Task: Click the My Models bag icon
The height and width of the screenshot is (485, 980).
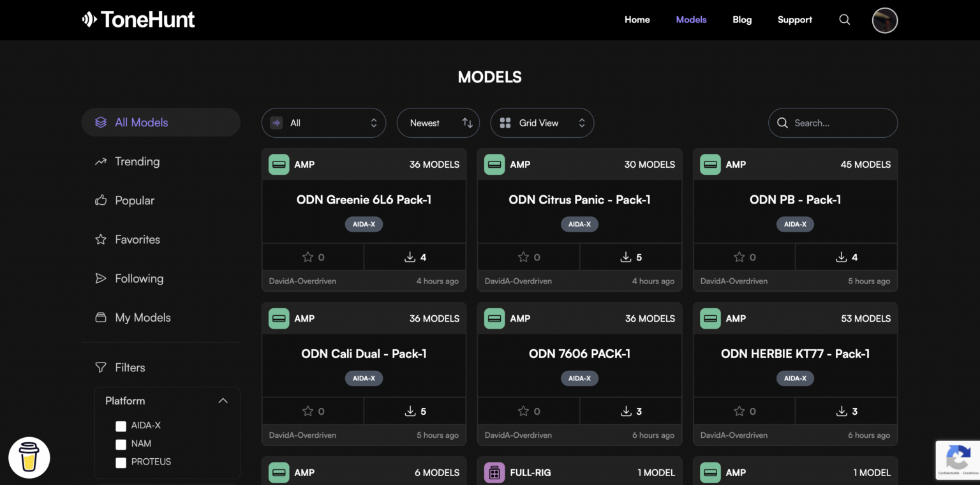Action: click(100, 317)
